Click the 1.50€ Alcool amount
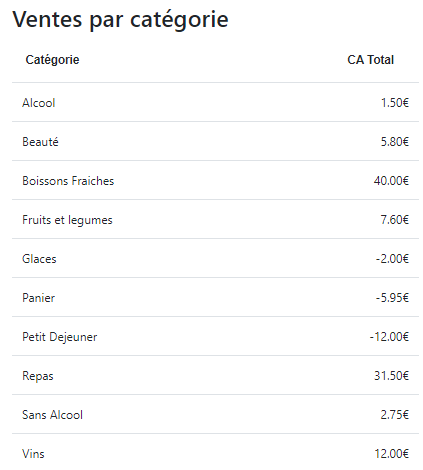Viewport: 423px width, 470px height. click(x=395, y=103)
